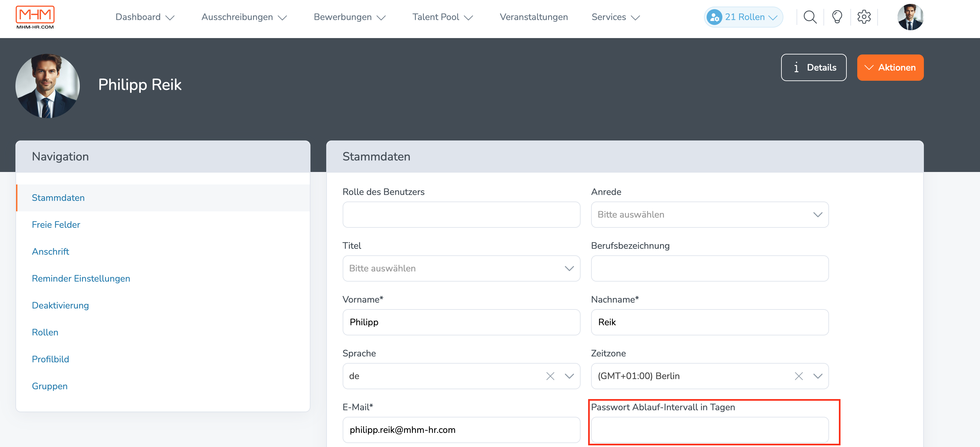Open the Titel dropdown
980x447 pixels.
(461, 268)
